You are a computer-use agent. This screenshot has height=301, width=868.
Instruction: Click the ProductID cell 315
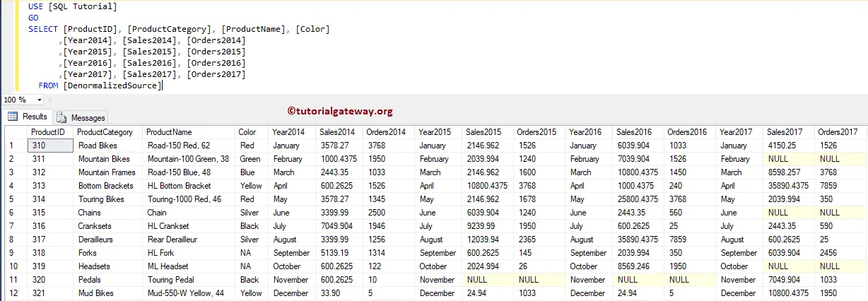[x=50, y=213]
